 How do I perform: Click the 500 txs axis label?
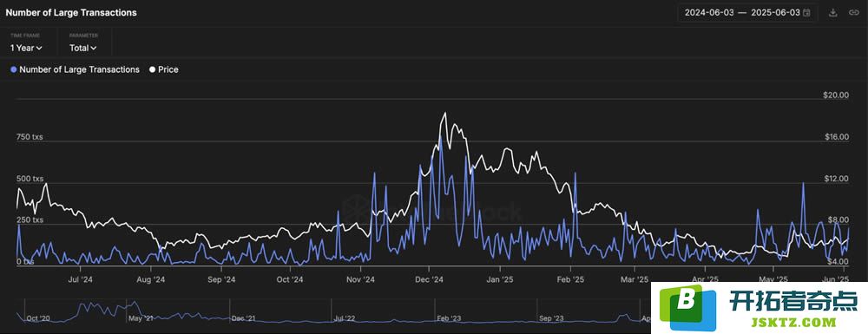(30, 179)
